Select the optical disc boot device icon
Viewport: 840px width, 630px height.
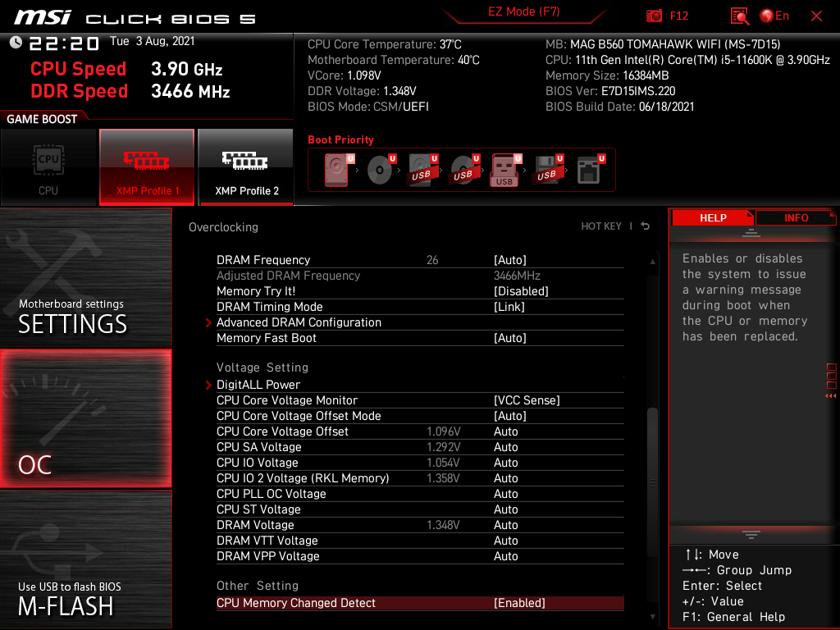click(381, 170)
